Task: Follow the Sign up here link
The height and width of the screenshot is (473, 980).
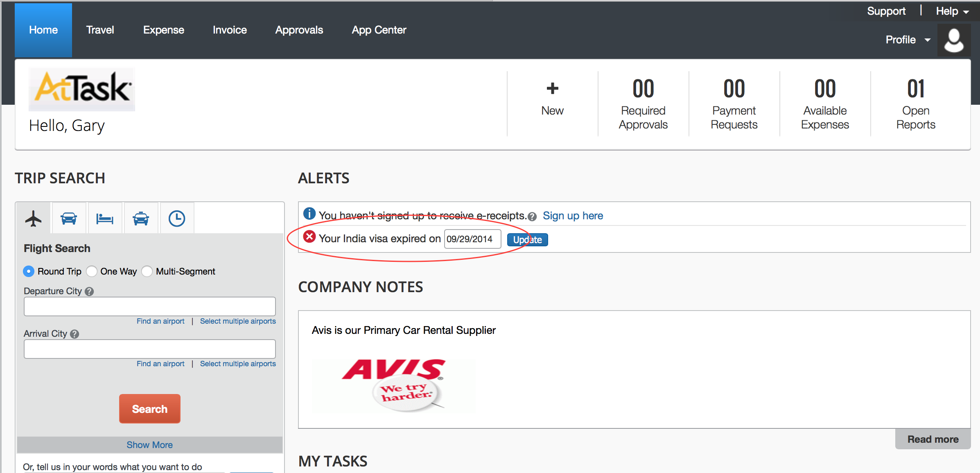Action: pyautogui.click(x=573, y=216)
